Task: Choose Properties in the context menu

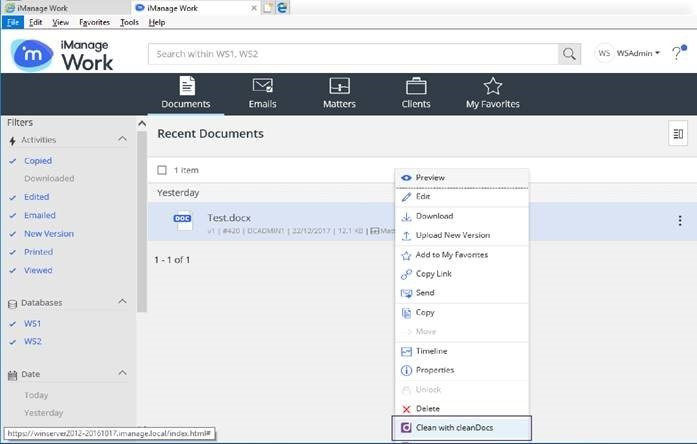Action: (461, 370)
